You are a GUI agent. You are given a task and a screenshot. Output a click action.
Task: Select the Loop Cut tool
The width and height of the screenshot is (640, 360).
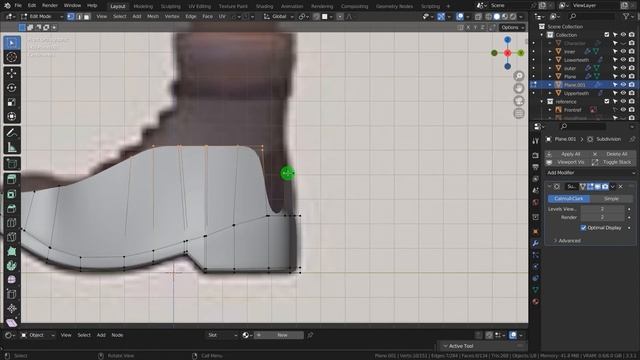point(11,223)
